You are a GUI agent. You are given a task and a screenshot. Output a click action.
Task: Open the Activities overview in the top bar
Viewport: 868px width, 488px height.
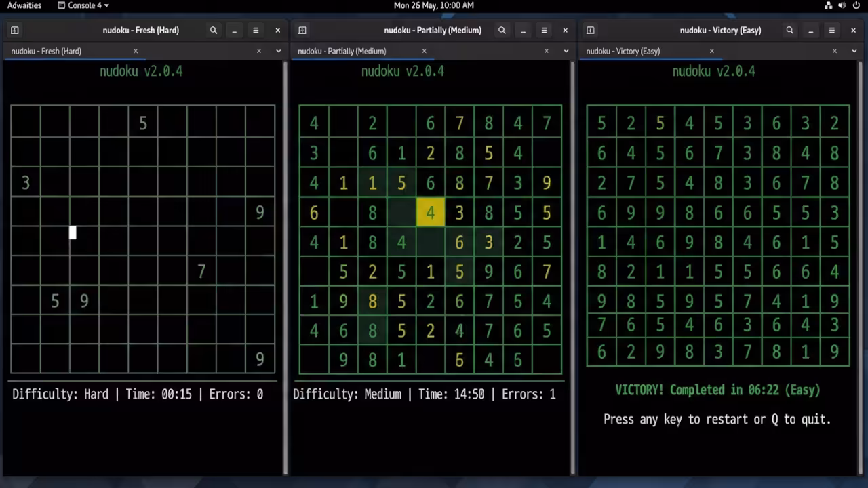pyautogui.click(x=24, y=5)
